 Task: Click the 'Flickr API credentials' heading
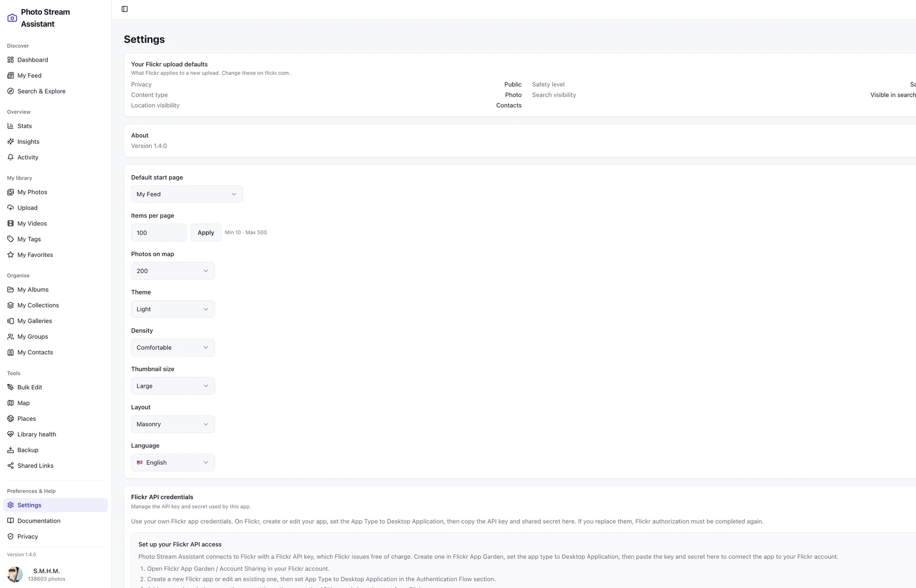[x=162, y=497]
